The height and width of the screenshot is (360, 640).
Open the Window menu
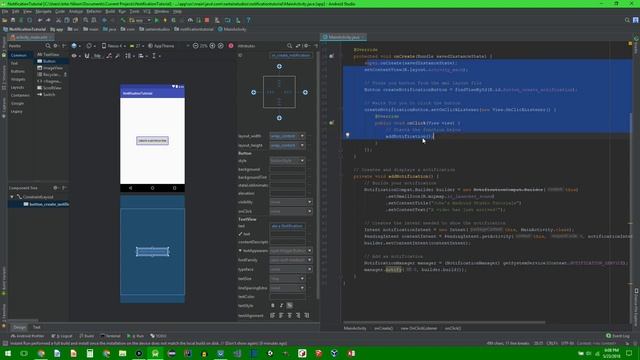161,11
